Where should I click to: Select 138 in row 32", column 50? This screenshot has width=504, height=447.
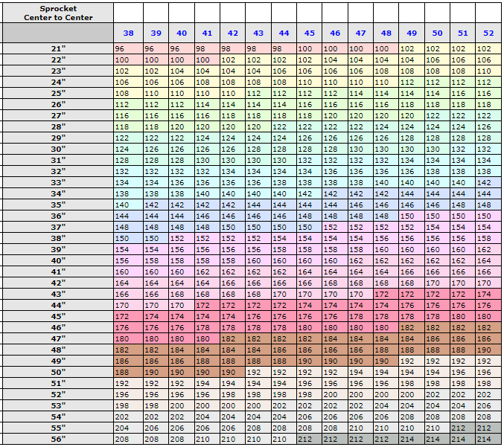tap(438, 172)
